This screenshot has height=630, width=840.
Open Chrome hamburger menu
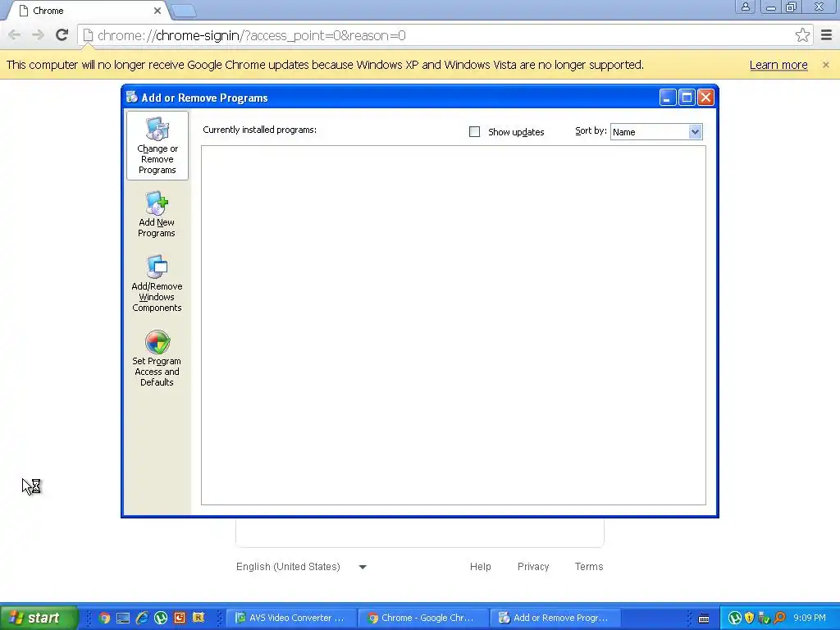coord(826,35)
